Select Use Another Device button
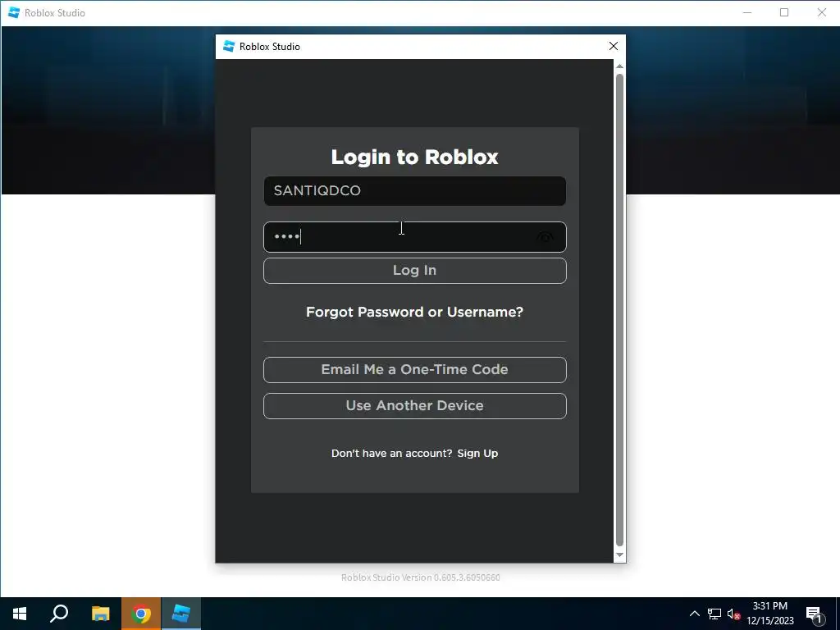 414,405
